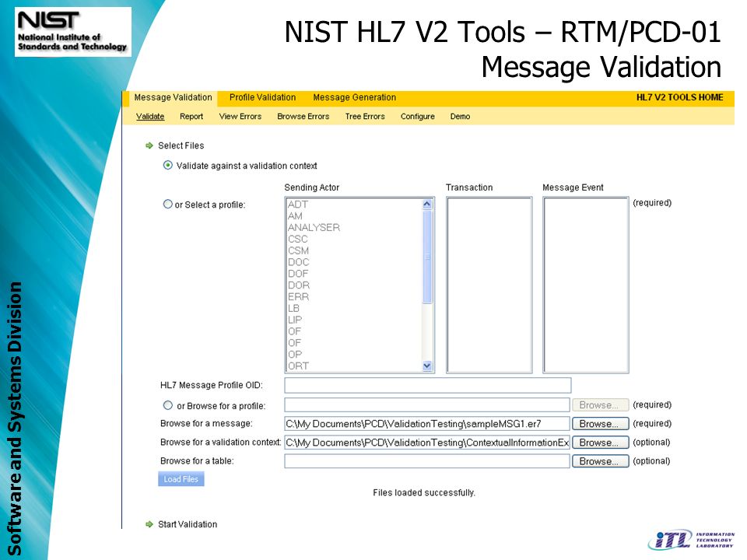The image size is (747, 560).
Task: Click the disabled Browse button for profile
Action: (600, 405)
